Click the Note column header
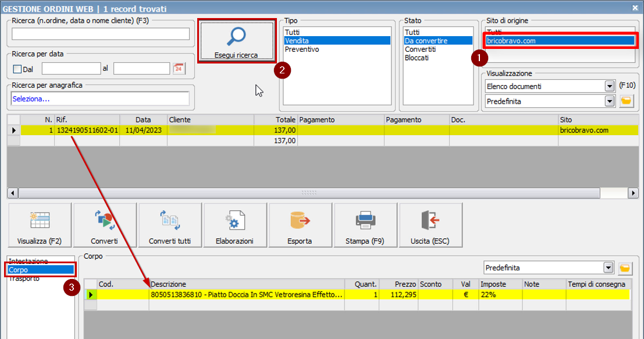The height and width of the screenshot is (339, 644). pyautogui.click(x=544, y=284)
